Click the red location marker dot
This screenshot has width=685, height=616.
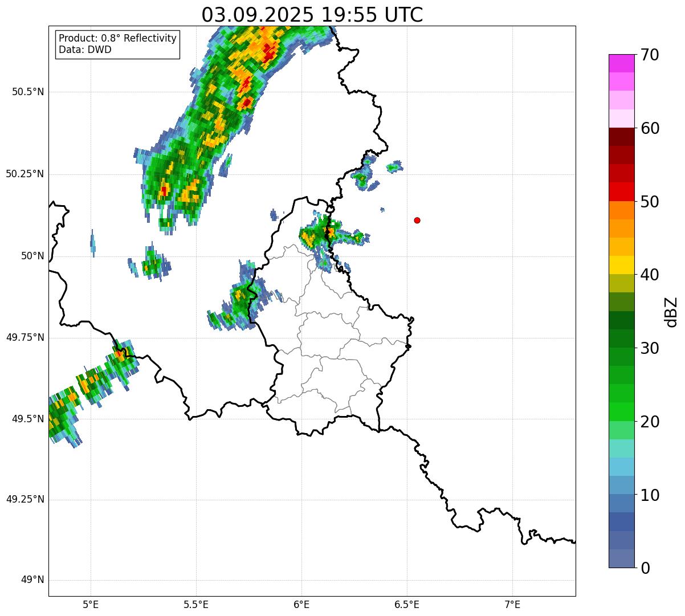point(417,220)
